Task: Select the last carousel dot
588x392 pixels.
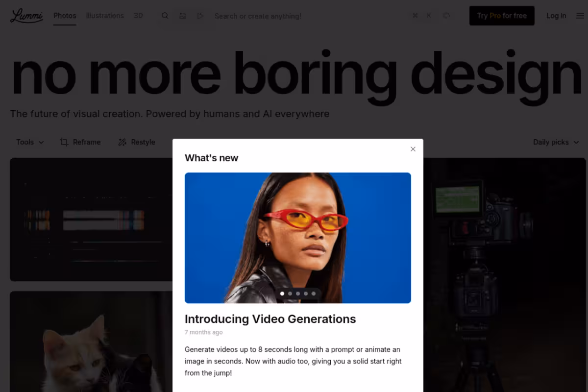Action: pos(314,294)
